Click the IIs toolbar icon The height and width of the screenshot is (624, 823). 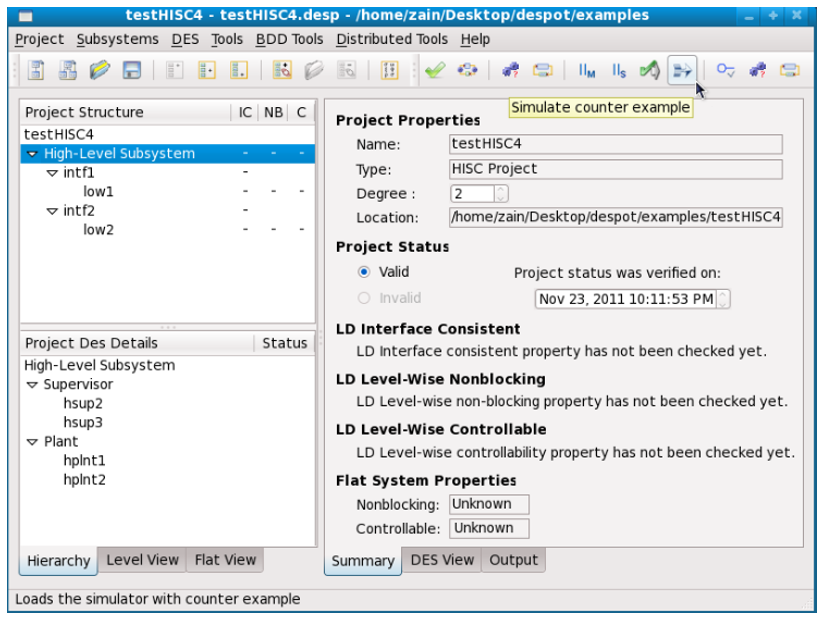(619, 70)
